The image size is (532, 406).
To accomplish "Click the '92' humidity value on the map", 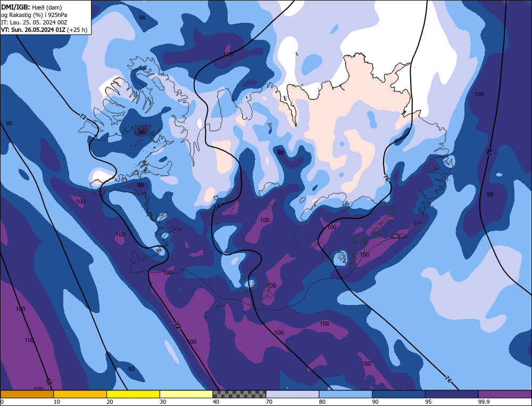I will point(131,369).
